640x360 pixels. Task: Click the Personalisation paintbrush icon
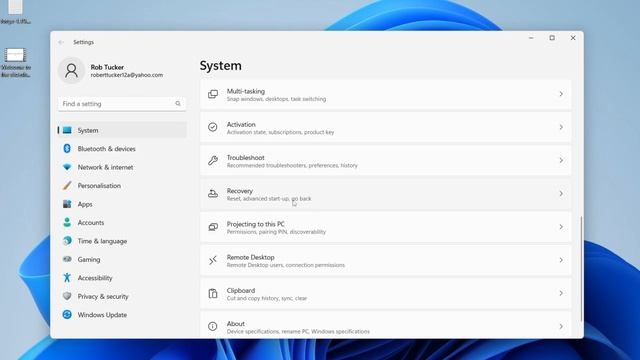[x=67, y=186]
